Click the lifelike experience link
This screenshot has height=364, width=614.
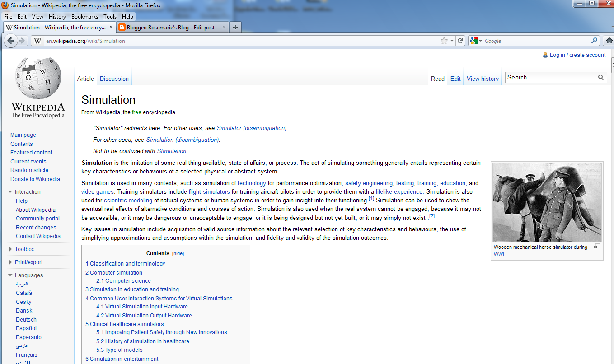pyautogui.click(x=399, y=191)
